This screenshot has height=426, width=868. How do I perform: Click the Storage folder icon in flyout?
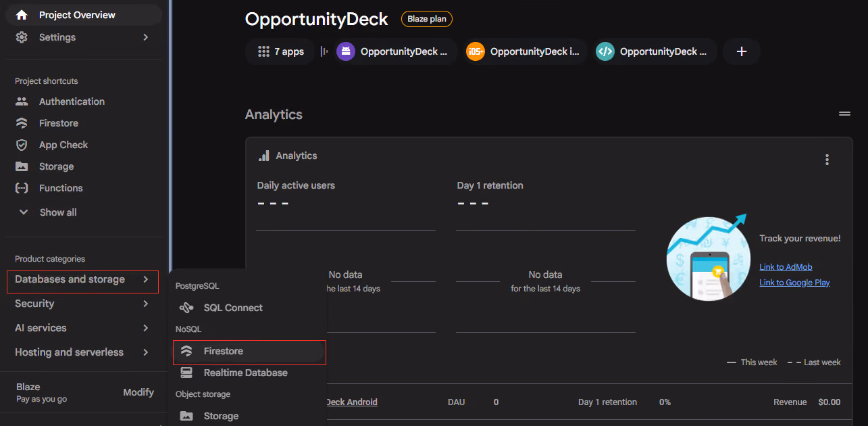(x=186, y=416)
